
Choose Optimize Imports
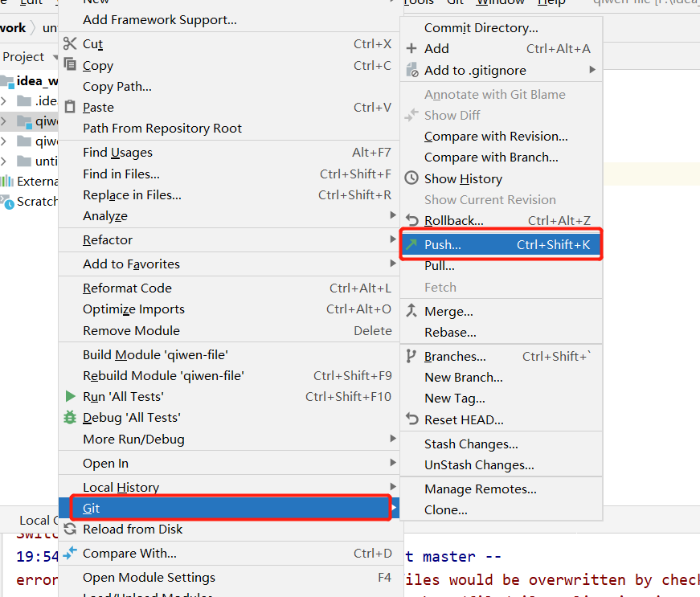coord(229,309)
